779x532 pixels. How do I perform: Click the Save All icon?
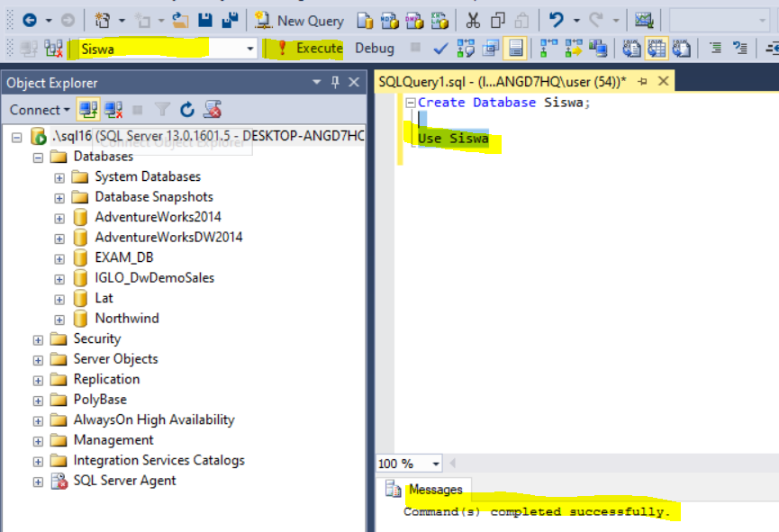(x=230, y=21)
